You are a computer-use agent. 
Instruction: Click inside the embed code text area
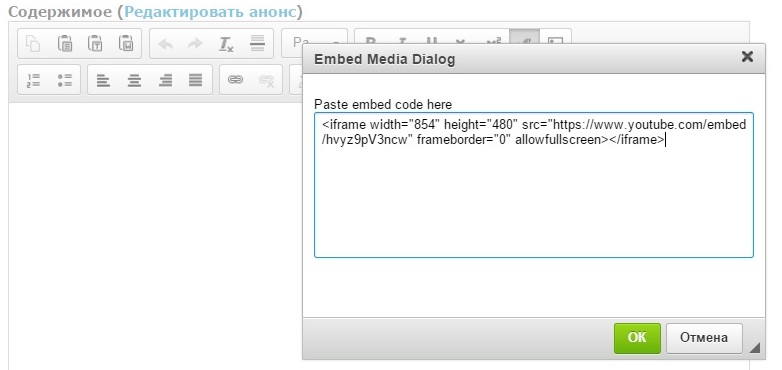[x=534, y=185]
